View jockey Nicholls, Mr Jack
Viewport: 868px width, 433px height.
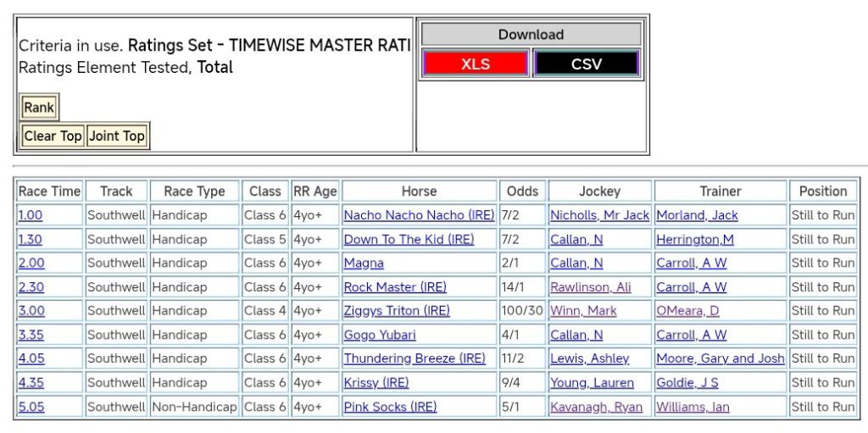(599, 215)
